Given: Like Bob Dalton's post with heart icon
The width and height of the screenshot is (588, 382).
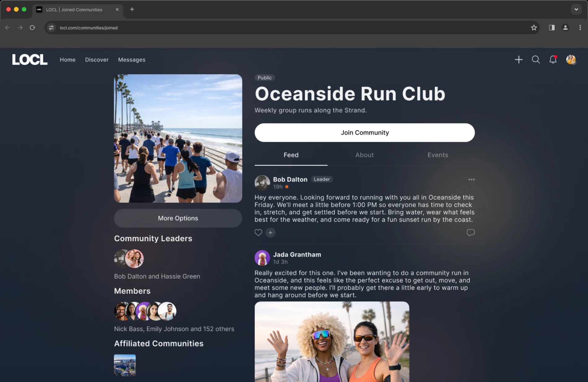Looking at the screenshot, I should tap(258, 232).
